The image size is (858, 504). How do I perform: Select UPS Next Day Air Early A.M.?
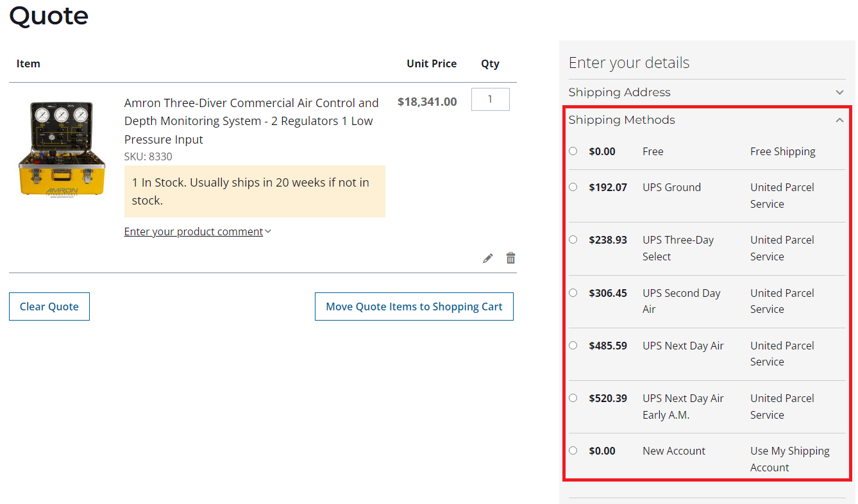pyautogui.click(x=573, y=398)
